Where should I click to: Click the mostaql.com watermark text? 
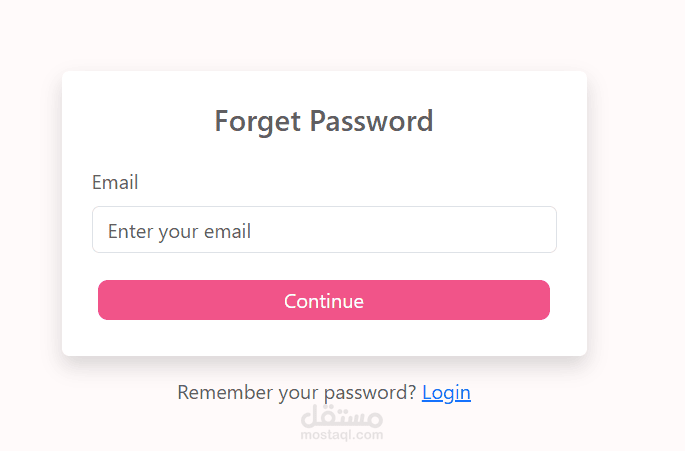point(342,435)
